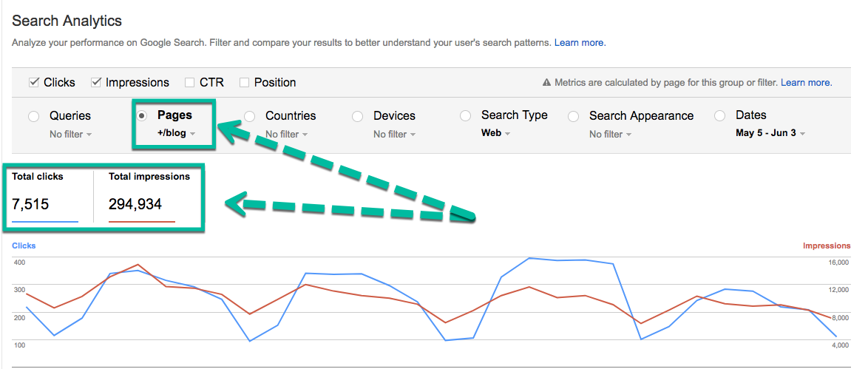Viewport: 868px width, 369px height.
Task: Click the metrics warning triangle icon
Action: (547, 83)
